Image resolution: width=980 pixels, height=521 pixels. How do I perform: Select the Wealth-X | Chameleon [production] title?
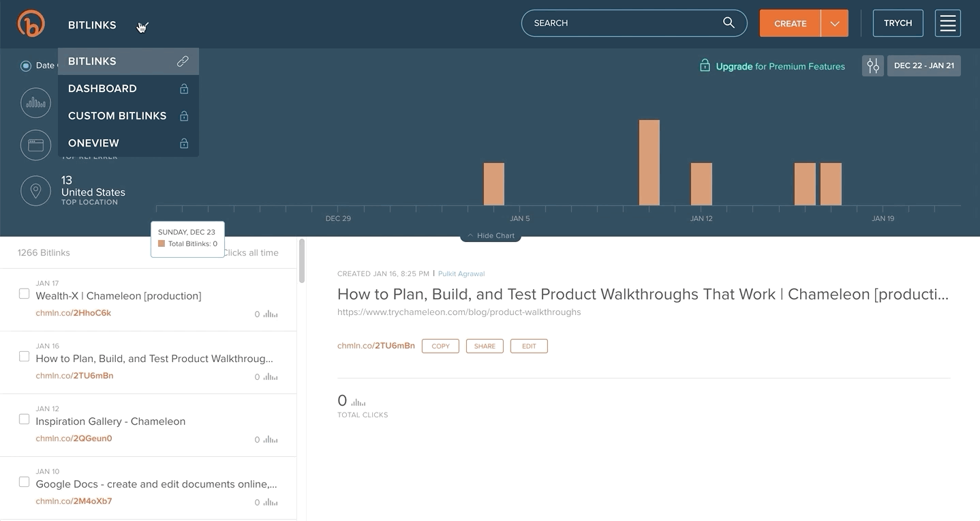119,296
